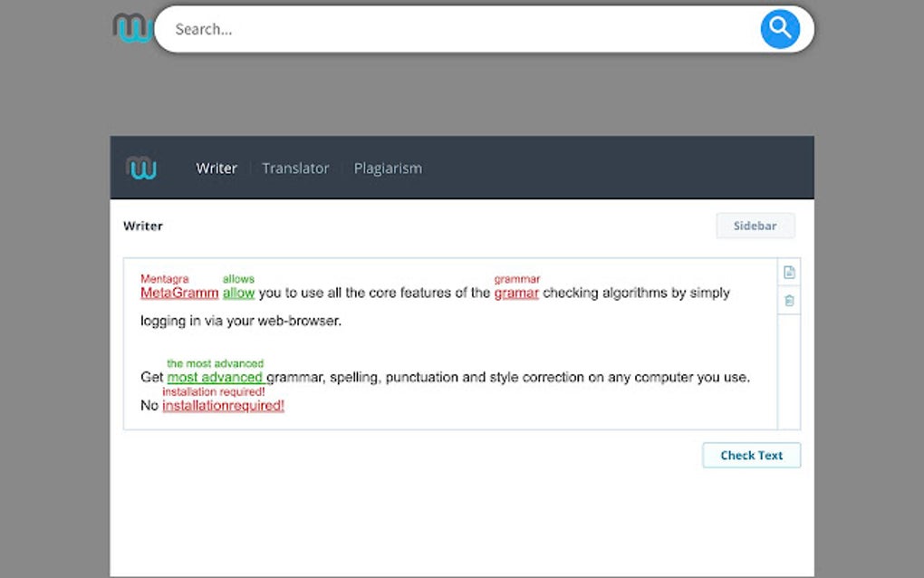Open the Plagiarism tab
The width and height of the screenshot is (924, 578).
(388, 168)
